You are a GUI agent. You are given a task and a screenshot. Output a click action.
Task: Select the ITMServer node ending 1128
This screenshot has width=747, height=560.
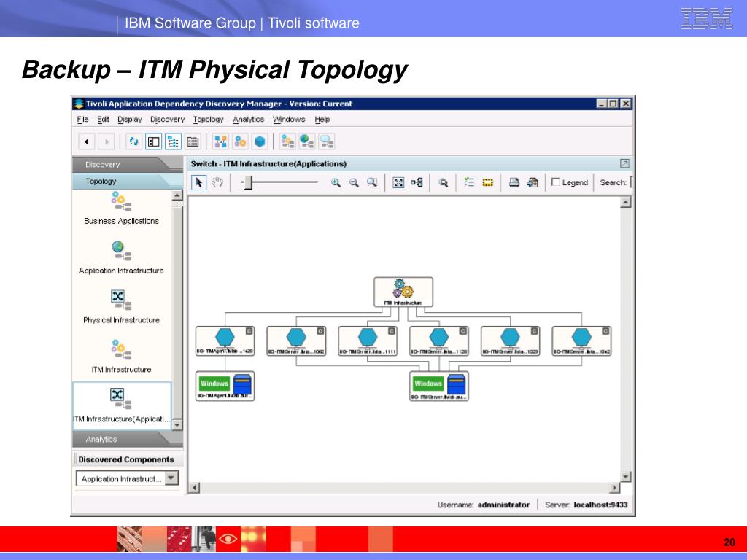(x=438, y=341)
